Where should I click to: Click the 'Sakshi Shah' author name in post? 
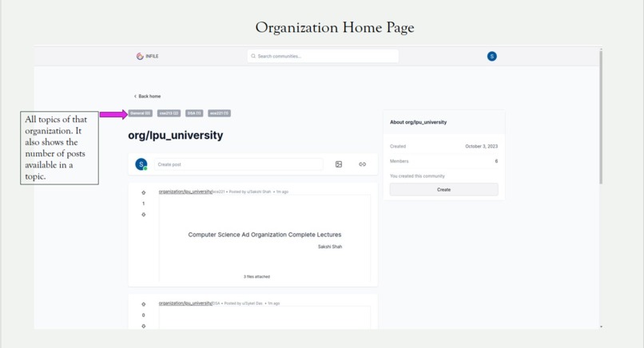[x=330, y=247]
